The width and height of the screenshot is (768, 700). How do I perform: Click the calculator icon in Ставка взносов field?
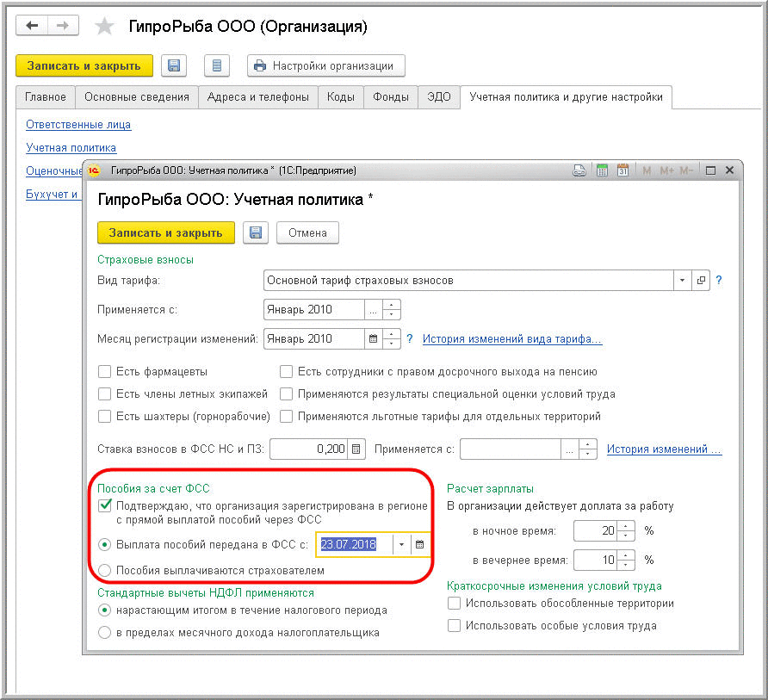(x=357, y=449)
